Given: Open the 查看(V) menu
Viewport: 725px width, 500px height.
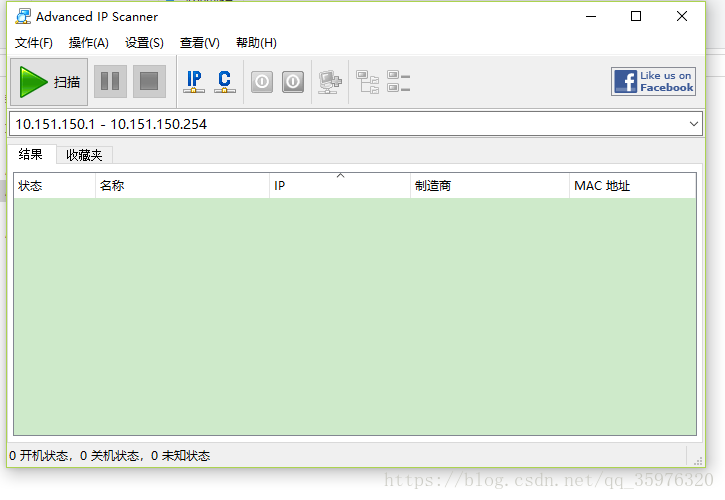Looking at the screenshot, I should (200, 43).
